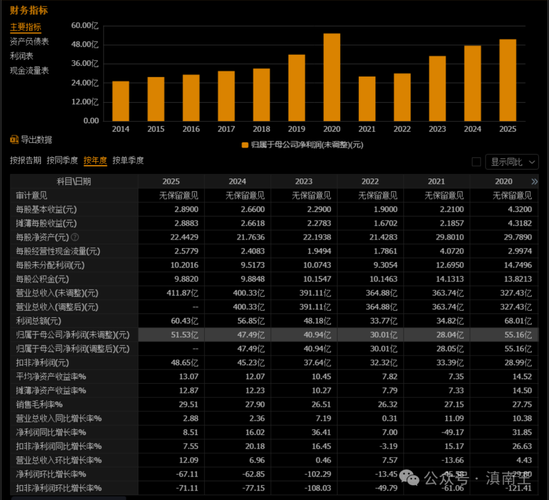Image resolution: width=549 pixels, height=500 pixels.
Task: Switch to 按同季度 view
Action: [x=62, y=161]
